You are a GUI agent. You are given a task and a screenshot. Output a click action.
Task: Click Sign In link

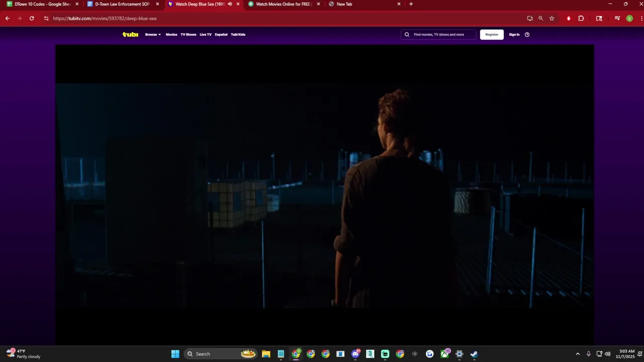pyautogui.click(x=514, y=35)
